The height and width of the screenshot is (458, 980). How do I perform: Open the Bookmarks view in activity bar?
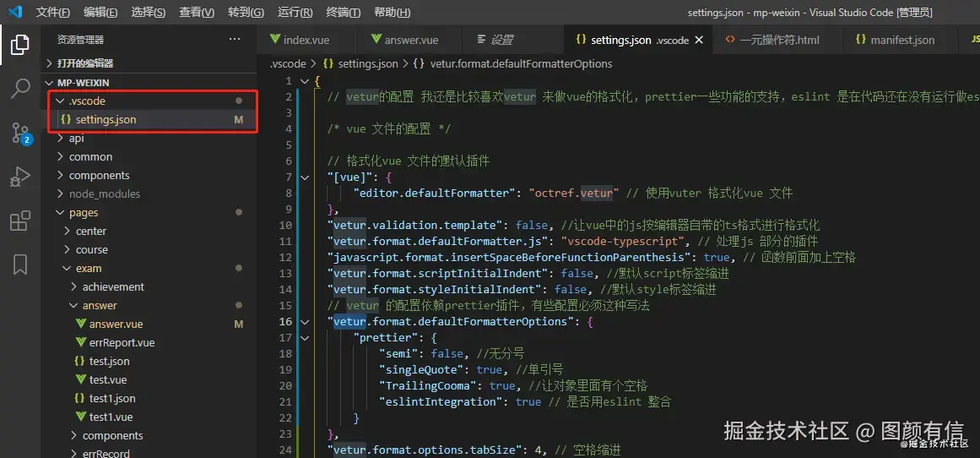(20, 264)
